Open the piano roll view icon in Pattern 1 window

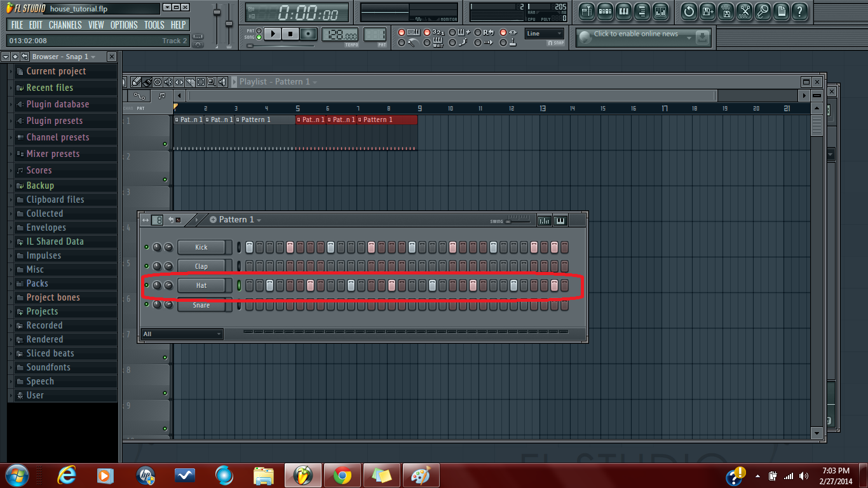pos(560,220)
